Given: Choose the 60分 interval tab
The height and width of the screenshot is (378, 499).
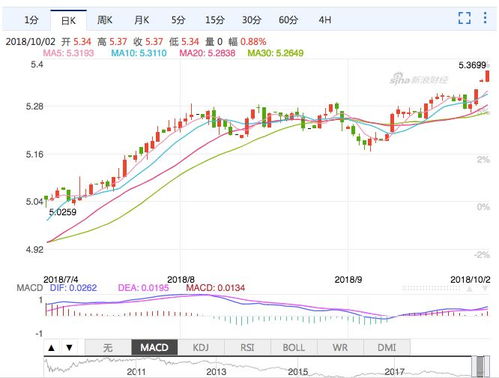Looking at the screenshot, I should click(288, 20).
